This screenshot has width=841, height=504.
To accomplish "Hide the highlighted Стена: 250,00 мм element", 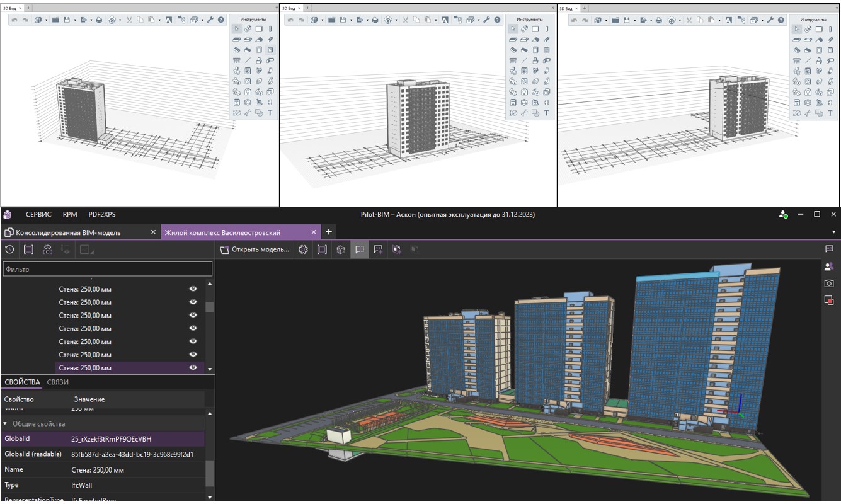I will pyautogui.click(x=193, y=367).
